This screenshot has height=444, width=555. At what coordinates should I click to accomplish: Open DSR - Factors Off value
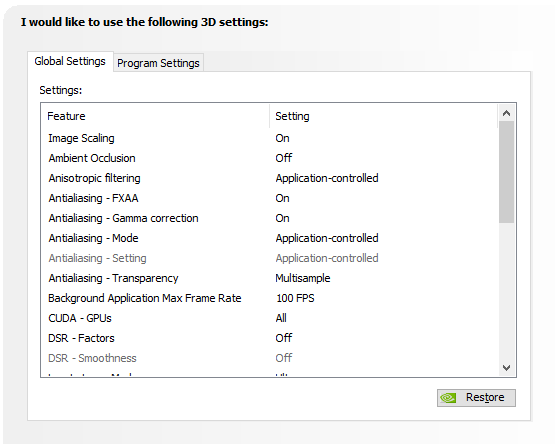click(x=284, y=338)
